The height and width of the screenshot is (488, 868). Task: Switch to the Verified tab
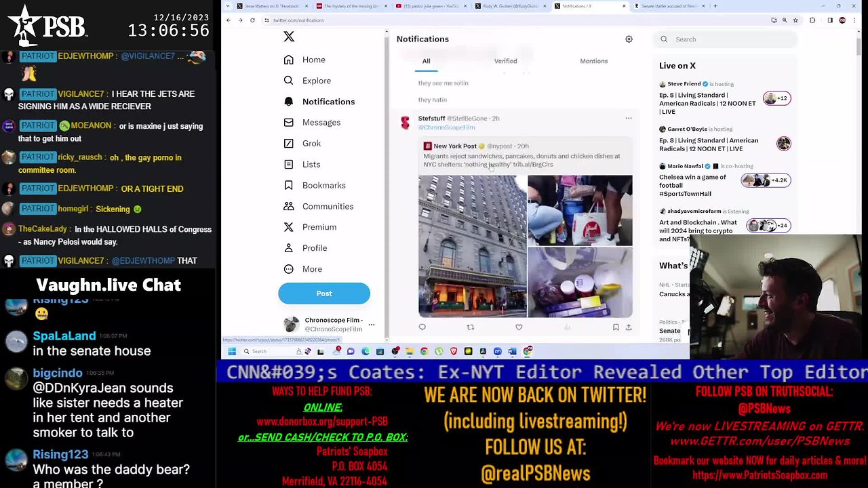tap(505, 61)
